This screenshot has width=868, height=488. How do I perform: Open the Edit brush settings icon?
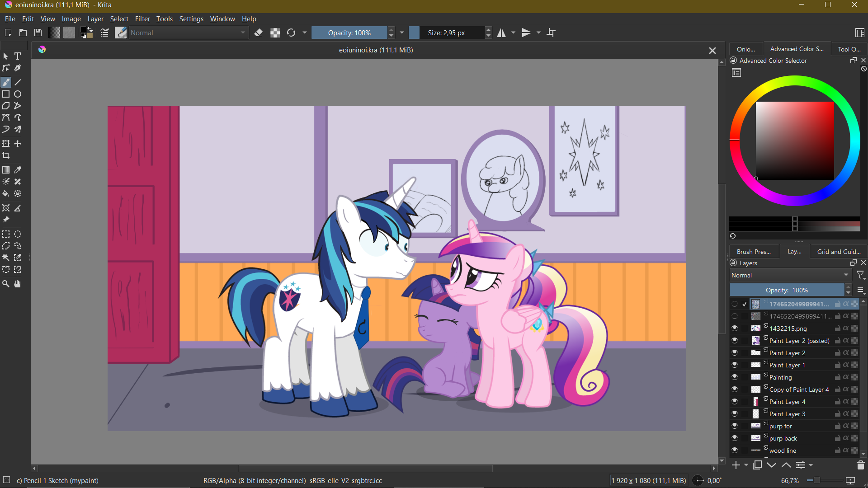(104, 33)
